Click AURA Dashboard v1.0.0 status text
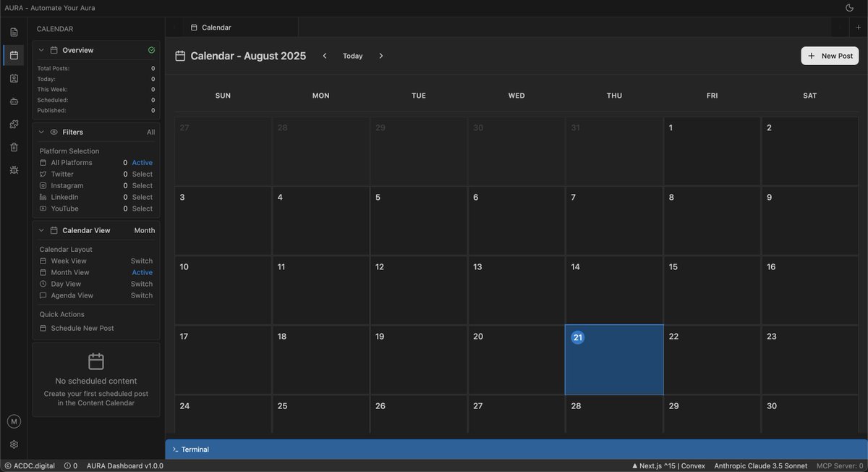 (125, 466)
